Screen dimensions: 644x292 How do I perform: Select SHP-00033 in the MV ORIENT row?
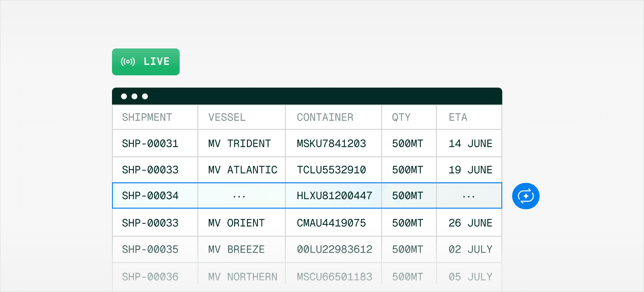[155, 223]
